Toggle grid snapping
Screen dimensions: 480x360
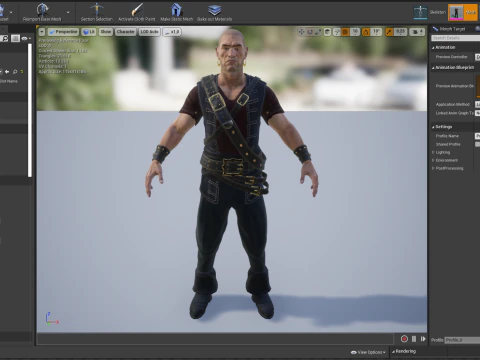coord(345,32)
